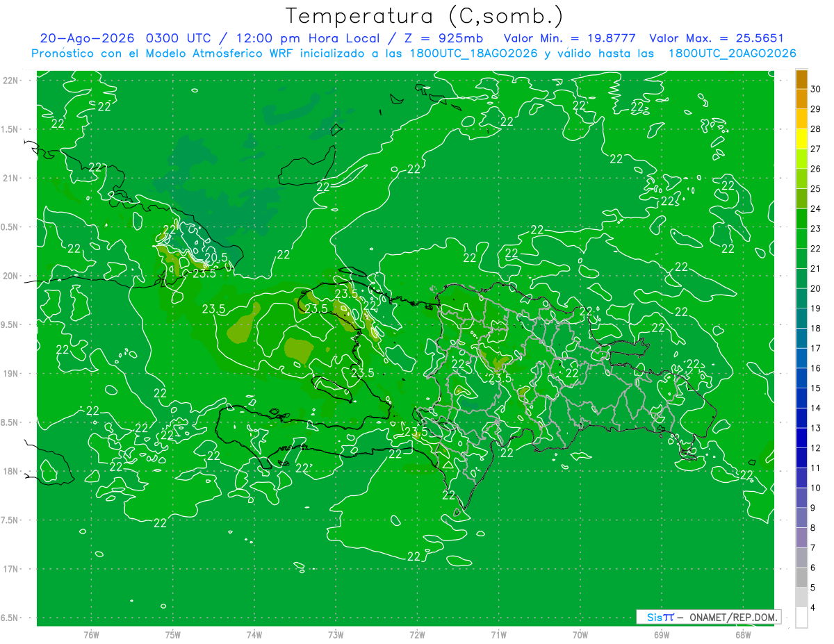Click the legend color between 29 and 30
Image resolution: width=834 pixels, height=644 pixels.
pyautogui.click(x=801, y=99)
